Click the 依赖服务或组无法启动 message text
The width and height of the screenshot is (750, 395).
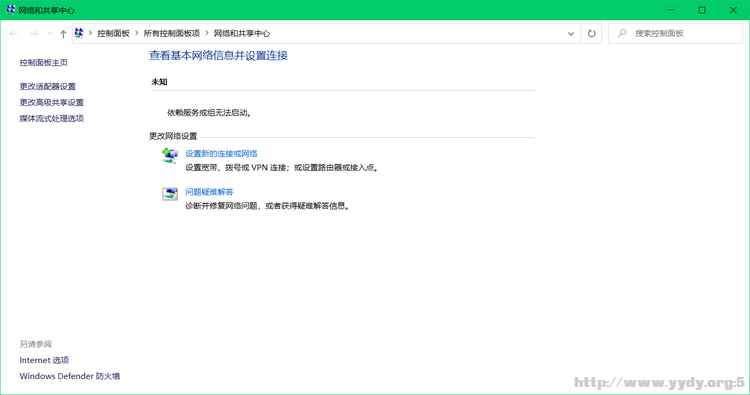click(209, 113)
